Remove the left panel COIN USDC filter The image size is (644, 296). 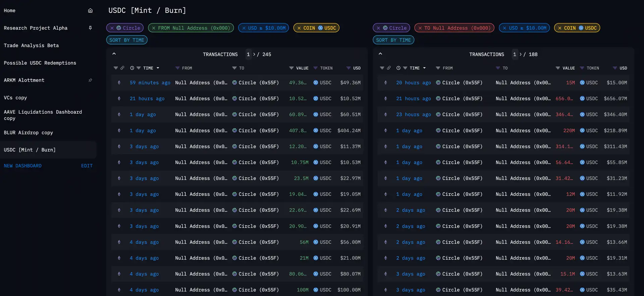pyautogui.click(x=299, y=28)
